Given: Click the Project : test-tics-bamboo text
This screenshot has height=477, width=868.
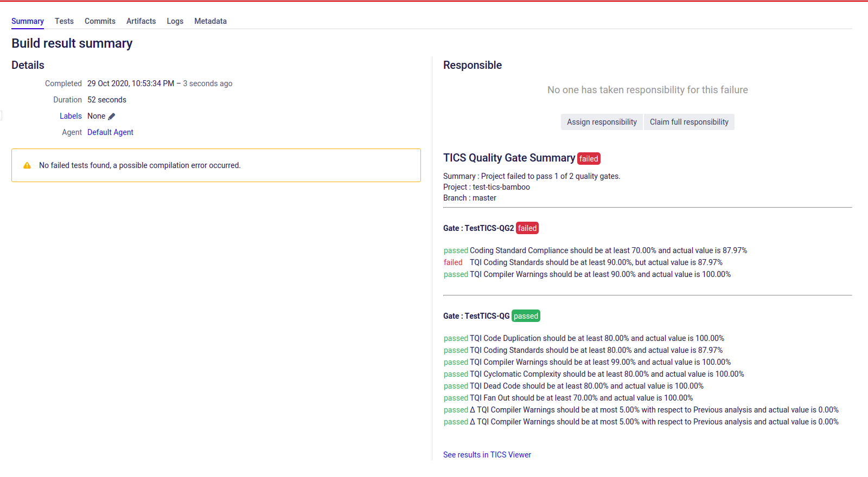Looking at the screenshot, I should 487,187.
